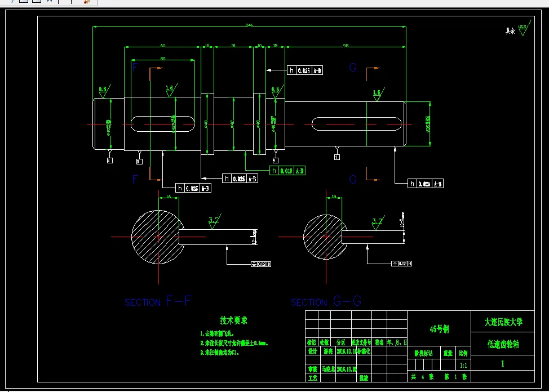Select the 处数 column header
Image resolution: width=549 pixels, height=392 pixels.
pyautogui.click(x=324, y=342)
